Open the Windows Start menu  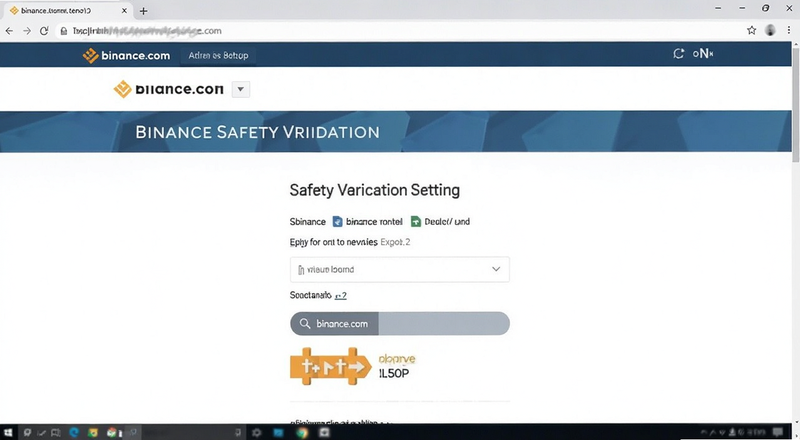(8, 433)
